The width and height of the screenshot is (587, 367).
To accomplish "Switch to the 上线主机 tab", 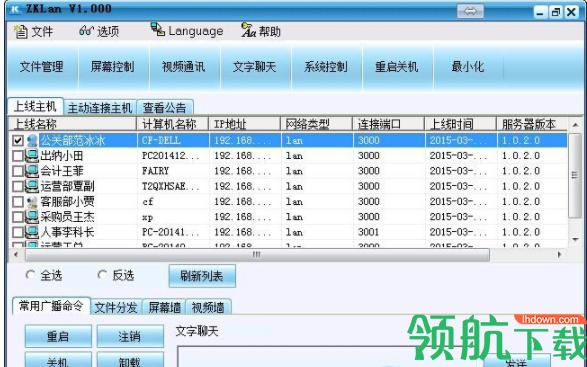I will click(x=35, y=107).
